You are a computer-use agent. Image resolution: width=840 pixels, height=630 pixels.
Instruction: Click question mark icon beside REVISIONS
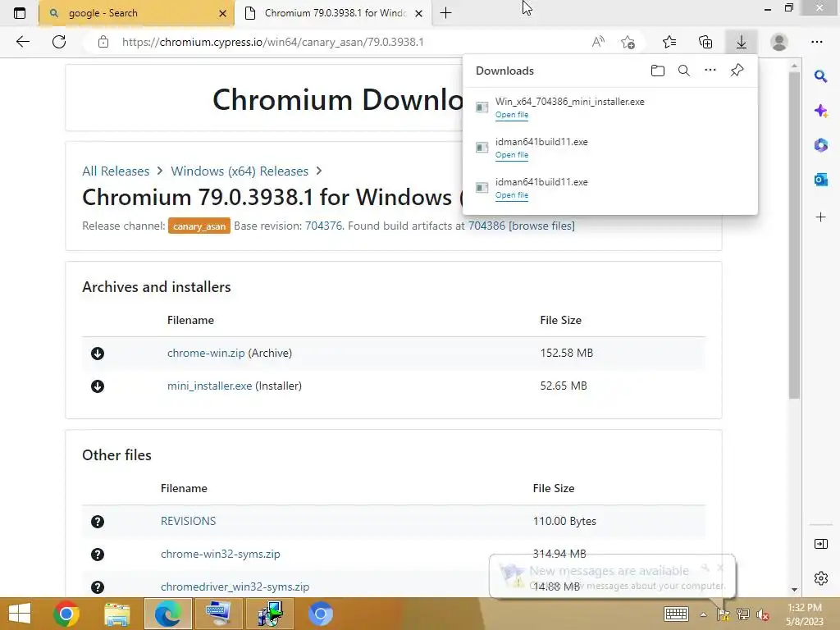pos(98,522)
